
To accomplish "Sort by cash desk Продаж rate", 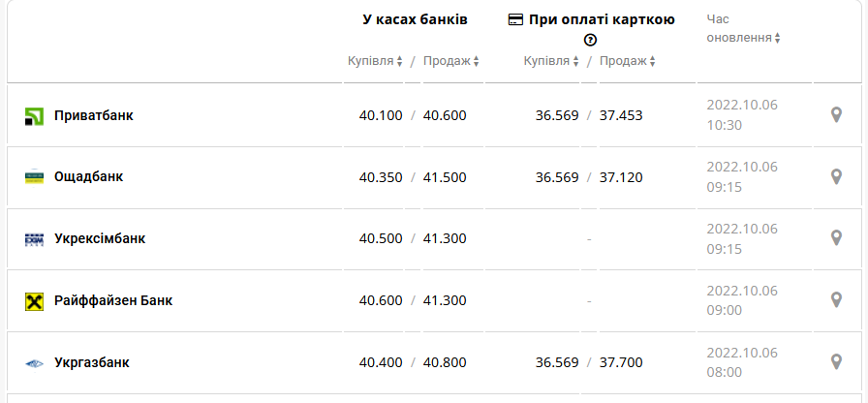I will click(x=451, y=61).
